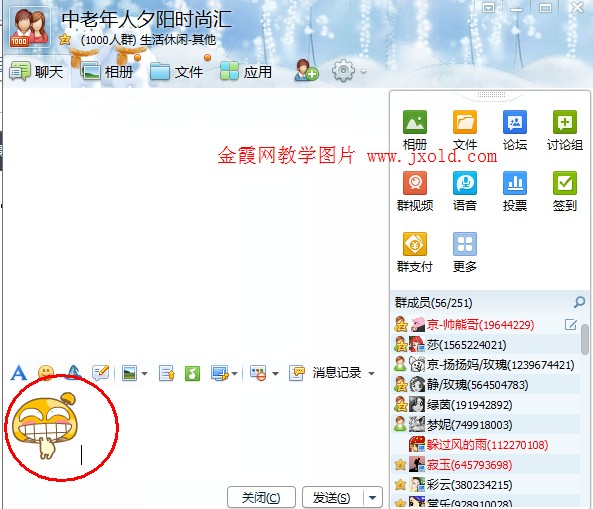Switch to the 相册 album tab

click(x=107, y=71)
